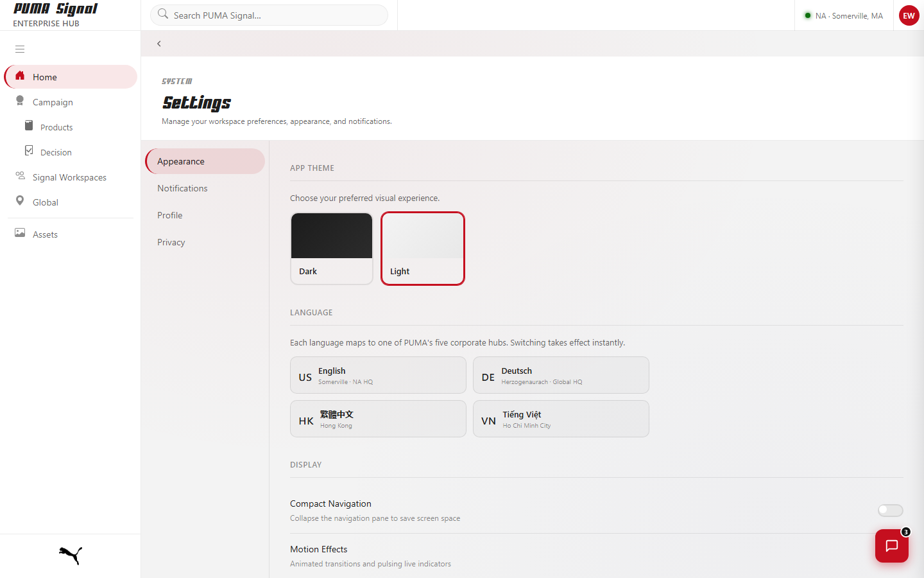Image resolution: width=924 pixels, height=578 pixels.
Task: Click the PUMA cat logo in sidebar
Action: (x=71, y=556)
